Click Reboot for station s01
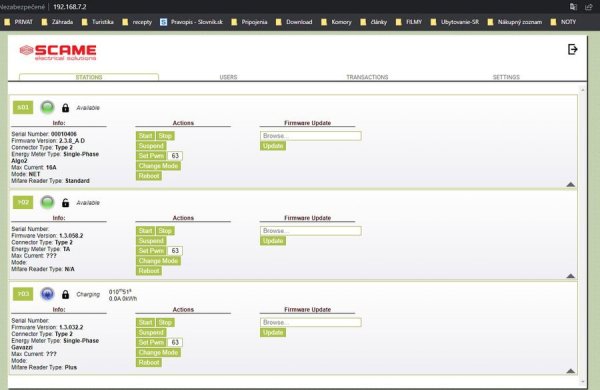 tap(149, 176)
